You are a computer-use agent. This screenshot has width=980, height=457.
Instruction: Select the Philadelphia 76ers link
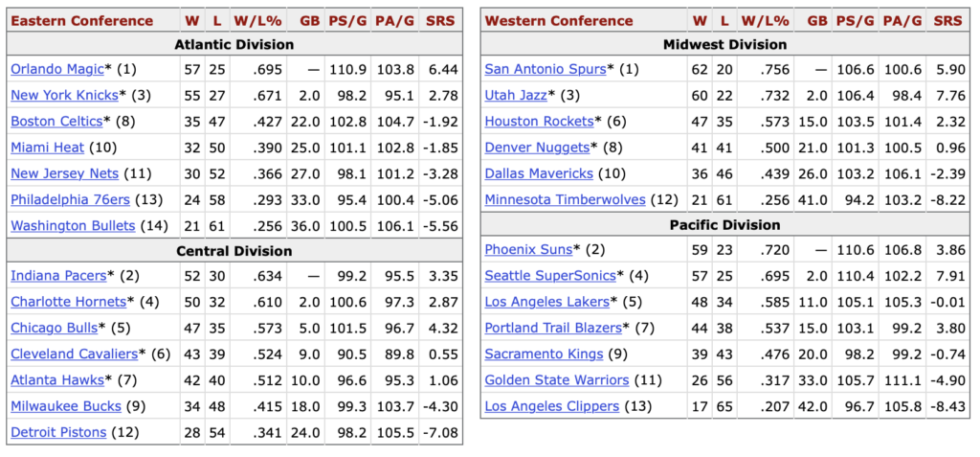[x=70, y=199]
